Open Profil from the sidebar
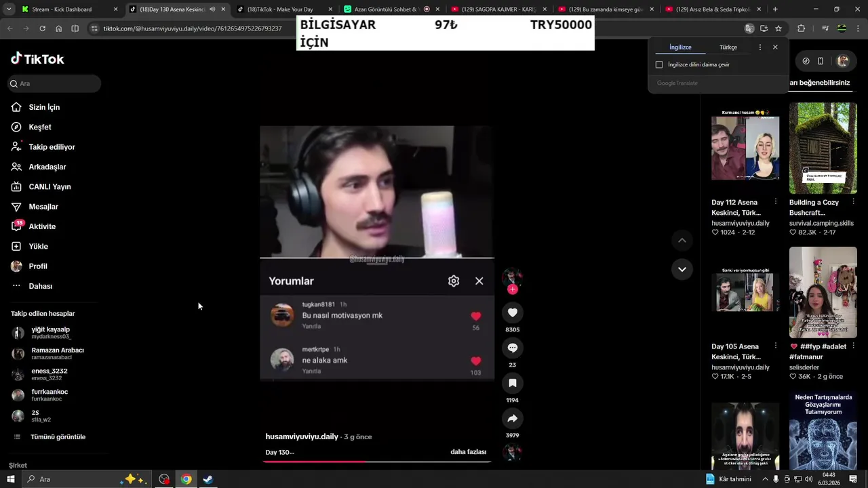Image resolution: width=868 pixels, height=488 pixels. (29, 266)
